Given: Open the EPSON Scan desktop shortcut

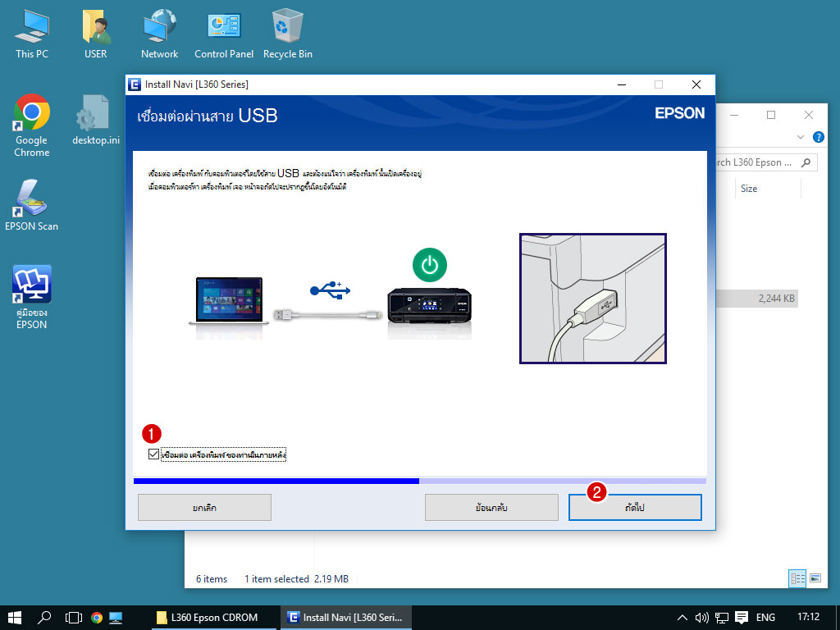Looking at the screenshot, I should [32, 203].
